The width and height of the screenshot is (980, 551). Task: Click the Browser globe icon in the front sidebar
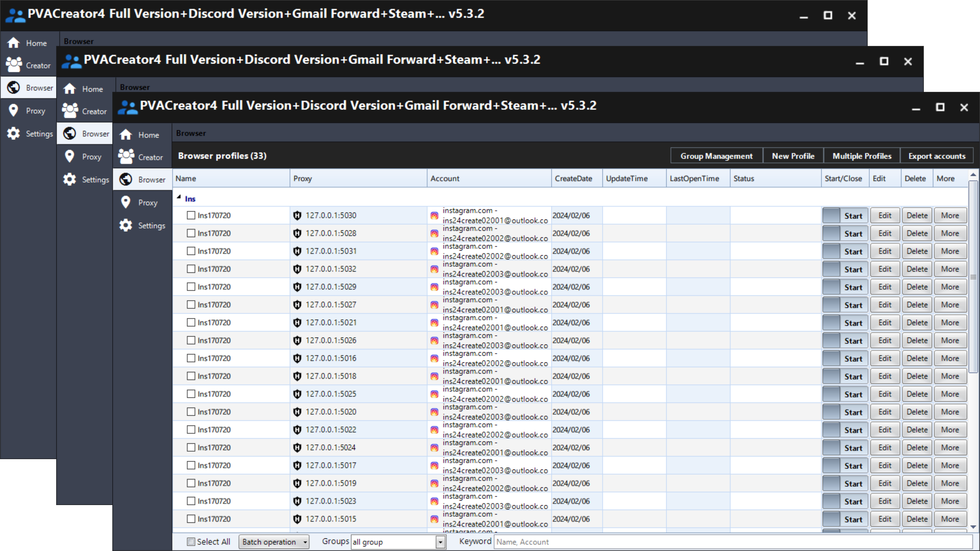pyautogui.click(x=126, y=180)
